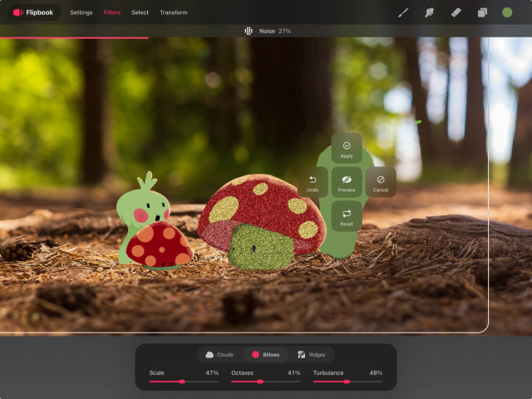Click the Turbulance 48% value
532x399 pixels.
(376, 372)
